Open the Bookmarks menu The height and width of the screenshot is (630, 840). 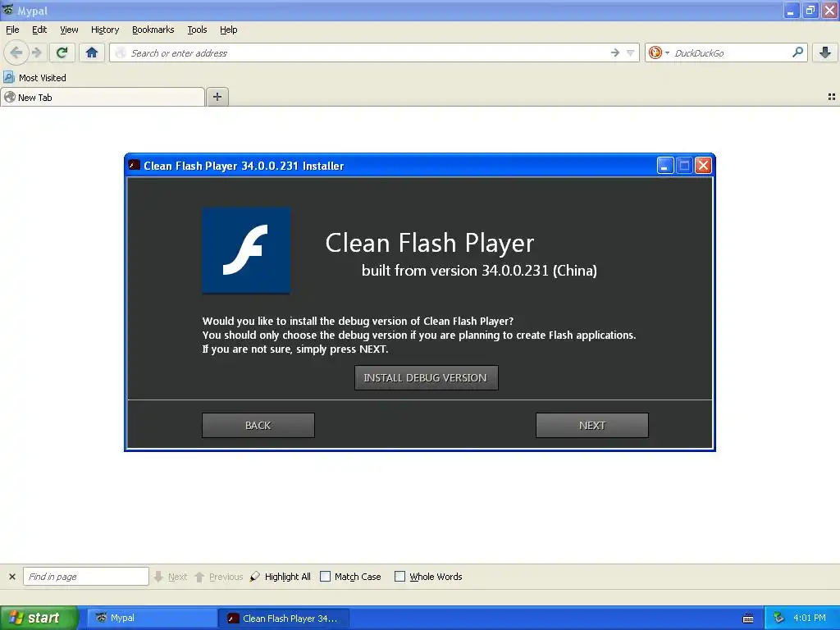tap(153, 30)
